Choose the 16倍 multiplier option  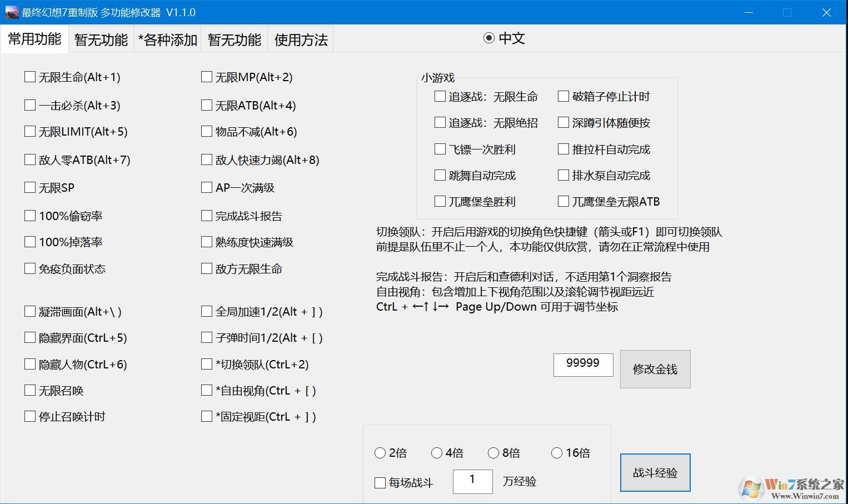(557, 452)
